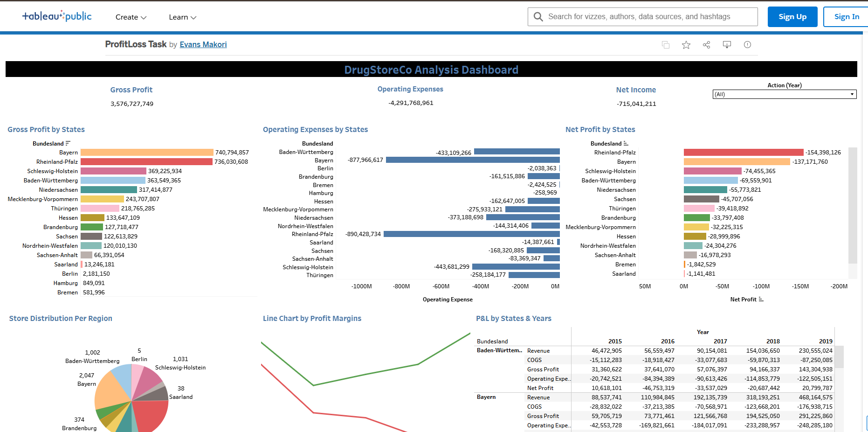868x432 pixels.
Task: Select the Bayern gross profit bar
Action: (x=147, y=153)
